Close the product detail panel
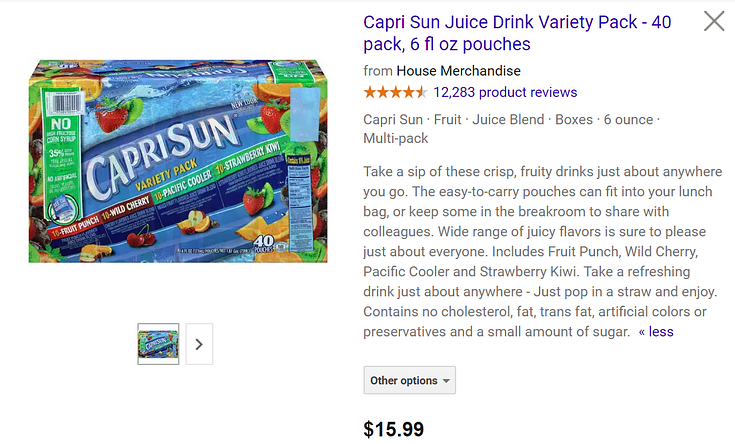The image size is (735, 444). click(x=714, y=22)
